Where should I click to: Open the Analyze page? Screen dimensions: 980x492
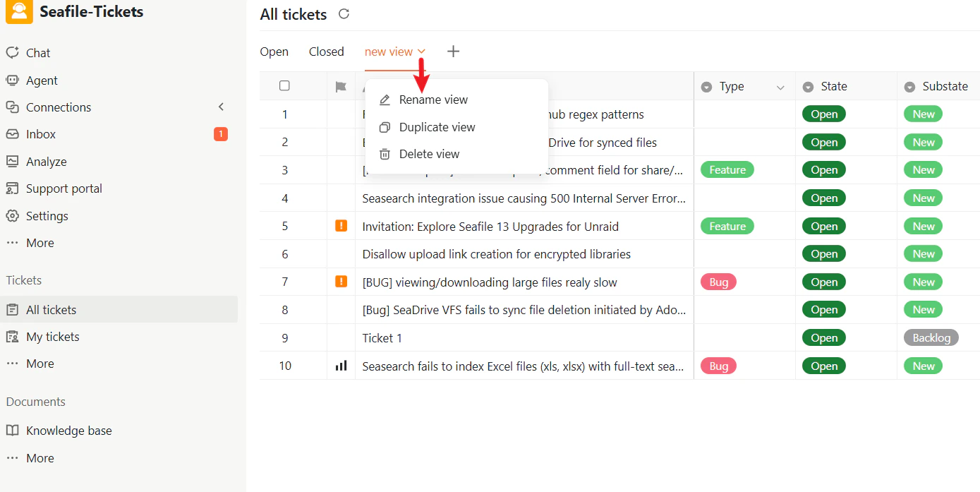pos(46,162)
